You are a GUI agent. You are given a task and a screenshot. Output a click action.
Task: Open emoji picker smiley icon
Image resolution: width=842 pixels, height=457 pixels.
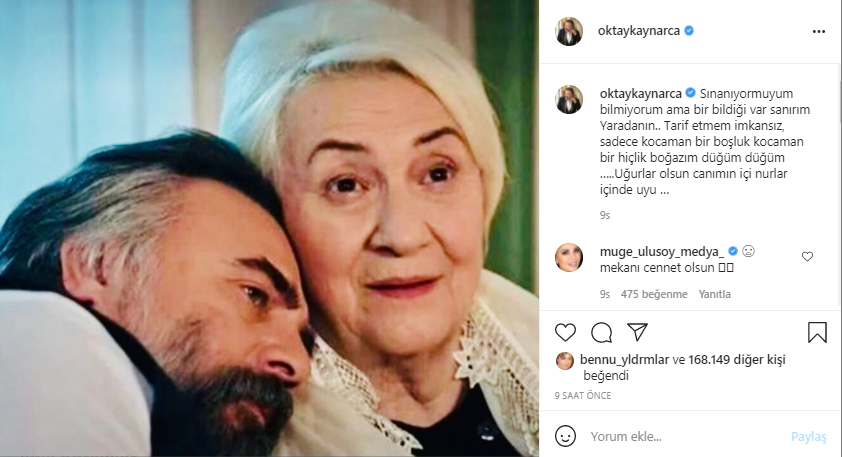(566, 437)
